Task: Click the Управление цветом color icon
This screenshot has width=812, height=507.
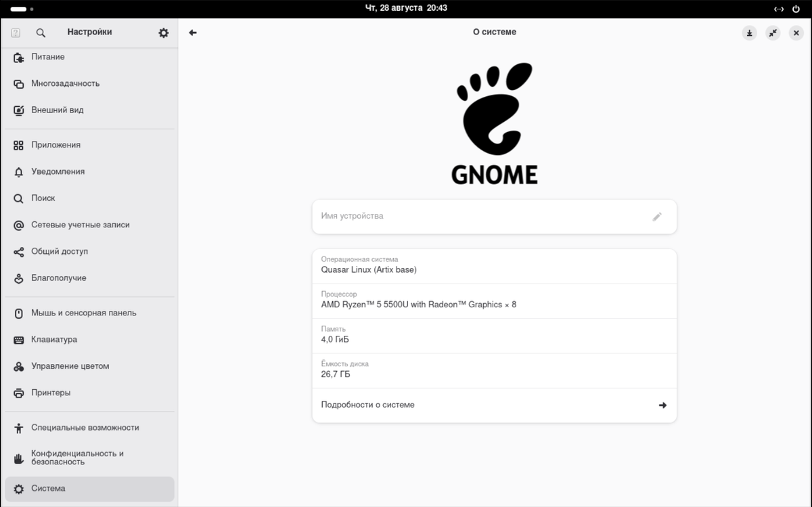Action: point(18,366)
